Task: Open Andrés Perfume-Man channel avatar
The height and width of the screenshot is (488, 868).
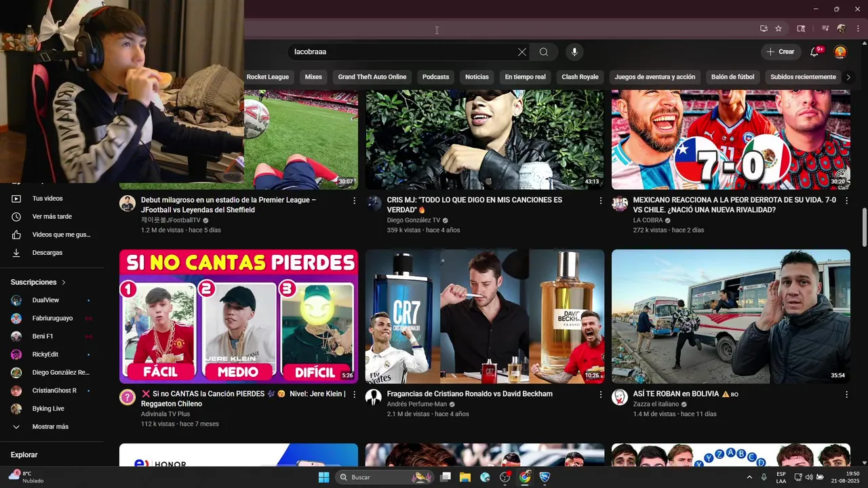Action: (374, 397)
